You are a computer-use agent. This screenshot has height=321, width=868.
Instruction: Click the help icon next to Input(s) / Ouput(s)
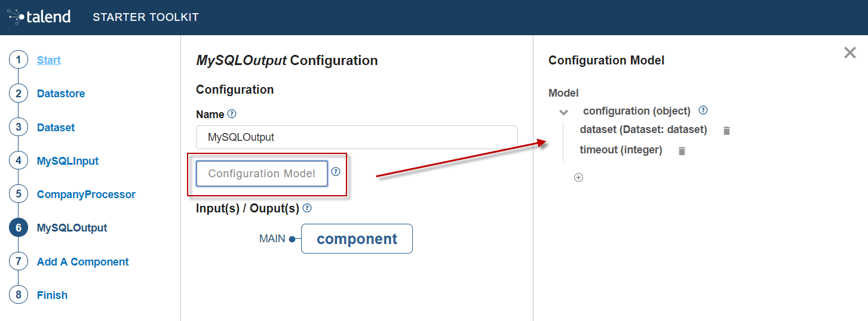click(x=307, y=208)
